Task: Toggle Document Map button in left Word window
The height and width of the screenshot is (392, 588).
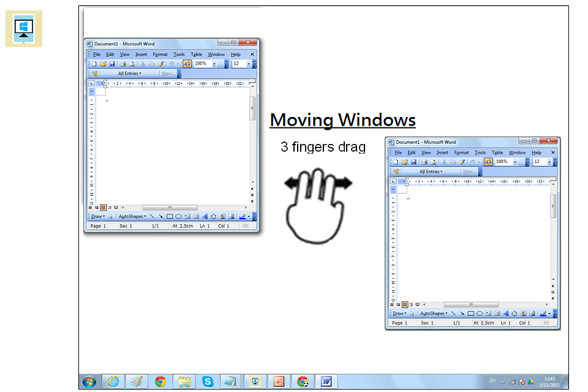Action: point(187,64)
